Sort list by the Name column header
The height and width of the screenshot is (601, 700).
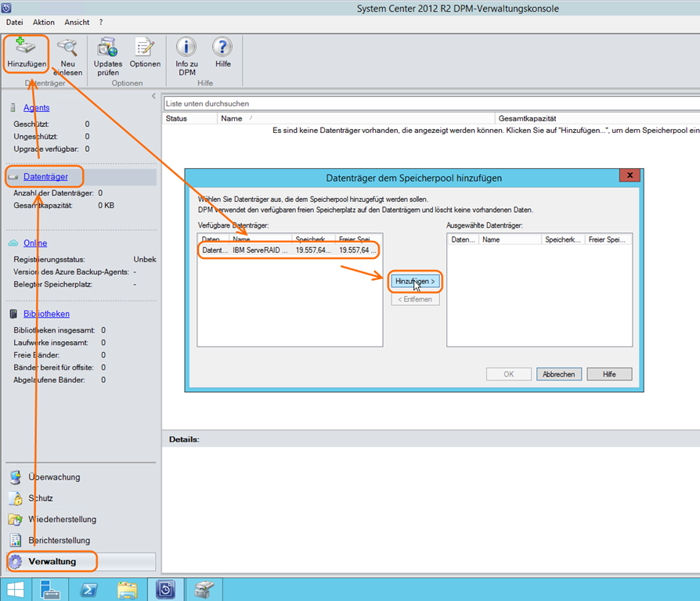tap(232, 119)
